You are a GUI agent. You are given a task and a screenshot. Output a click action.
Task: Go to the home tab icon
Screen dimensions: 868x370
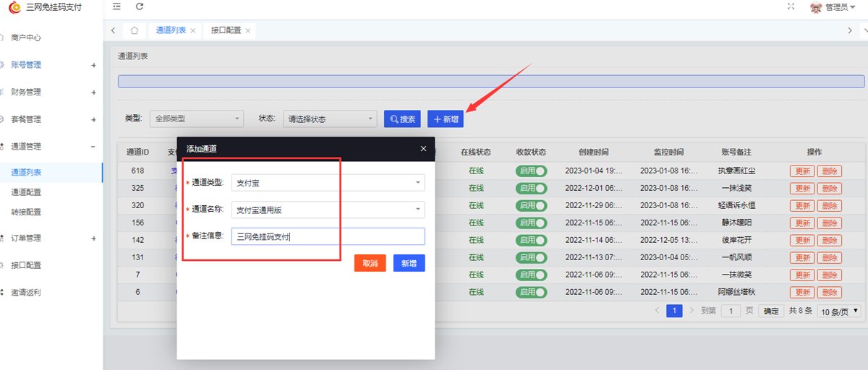134,30
